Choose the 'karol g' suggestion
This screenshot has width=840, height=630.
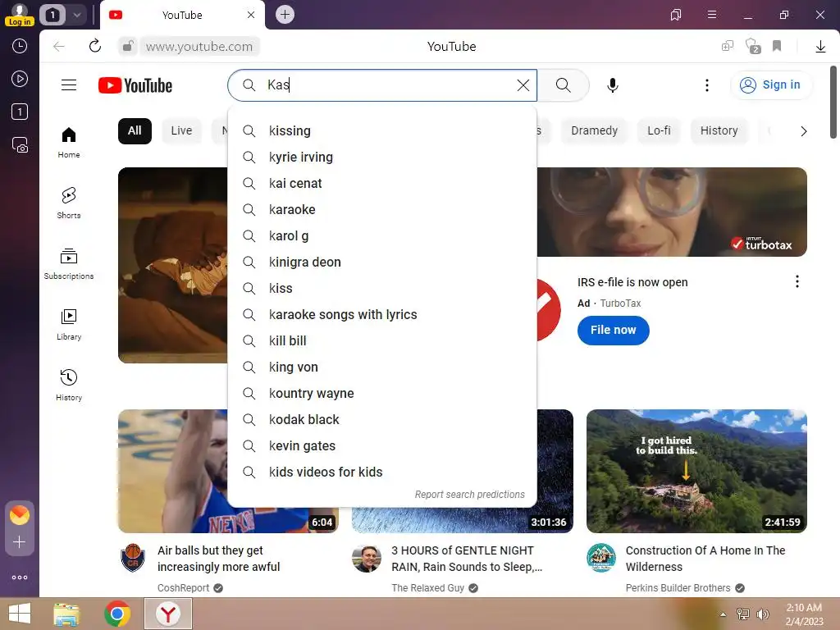point(382,235)
